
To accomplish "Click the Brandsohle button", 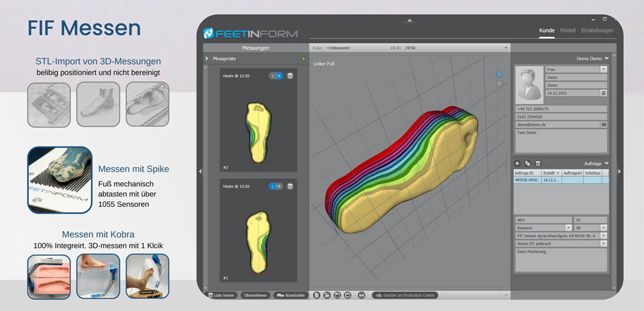I will pos(290,295).
